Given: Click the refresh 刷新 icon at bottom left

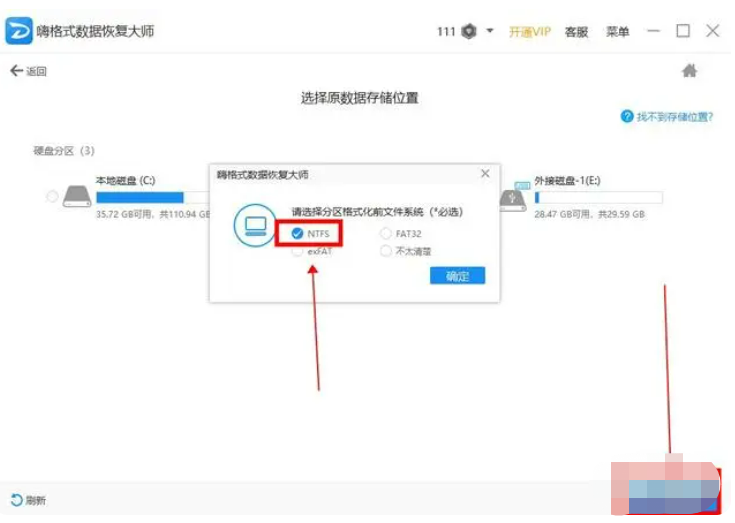Looking at the screenshot, I should click(x=16, y=500).
